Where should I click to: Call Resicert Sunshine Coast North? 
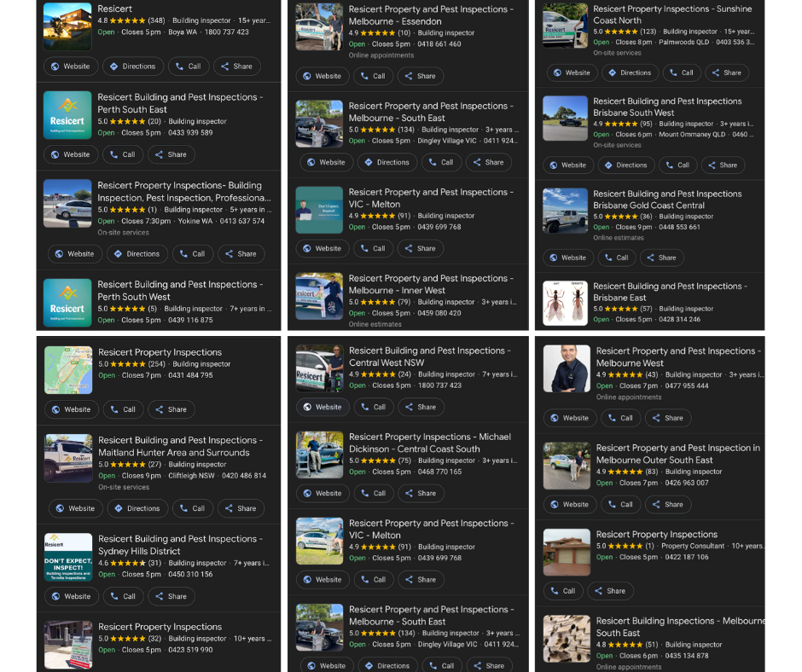[681, 72]
